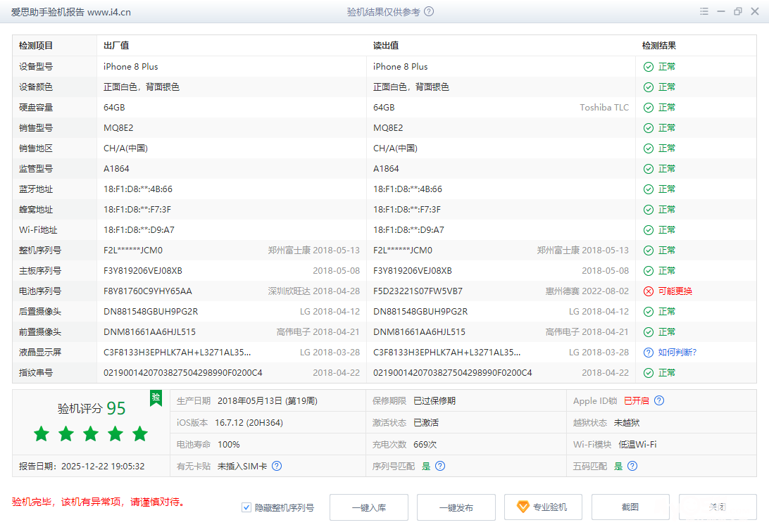Click green check icon on 设备型号 row
The image size is (769, 532).
(x=649, y=67)
